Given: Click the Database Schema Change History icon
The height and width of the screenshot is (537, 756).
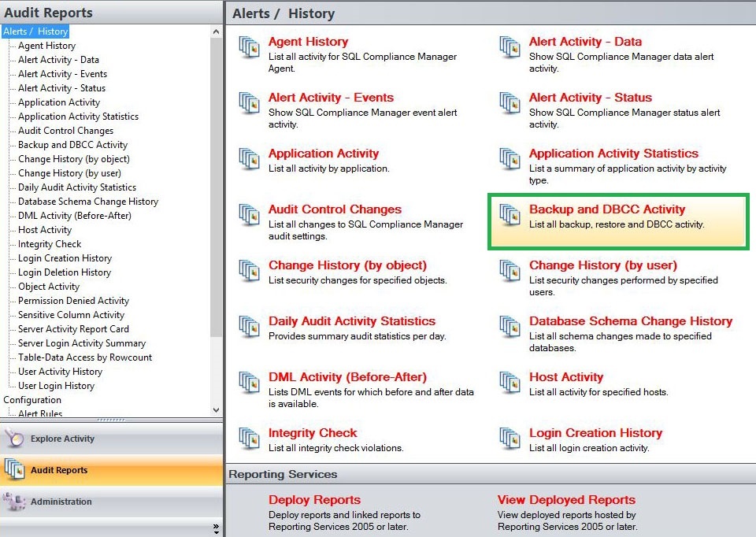Looking at the screenshot, I should (x=510, y=327).
